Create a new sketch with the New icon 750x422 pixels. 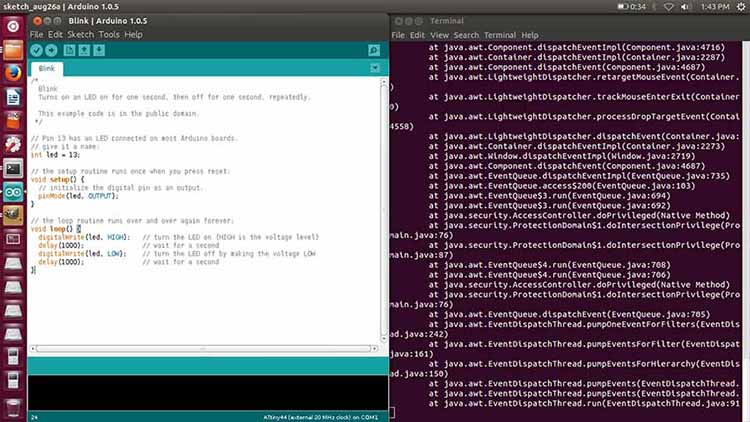[69, 50]
